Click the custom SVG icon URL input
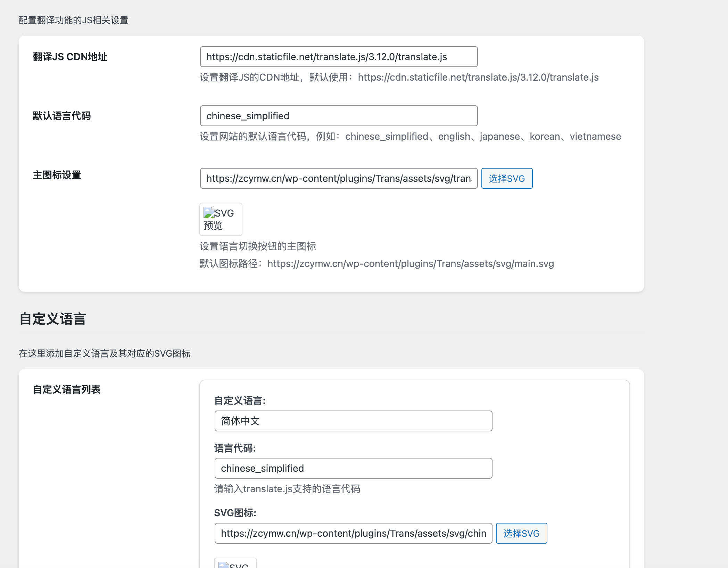This screenshot has height=568, width=728. pos(353,533)
